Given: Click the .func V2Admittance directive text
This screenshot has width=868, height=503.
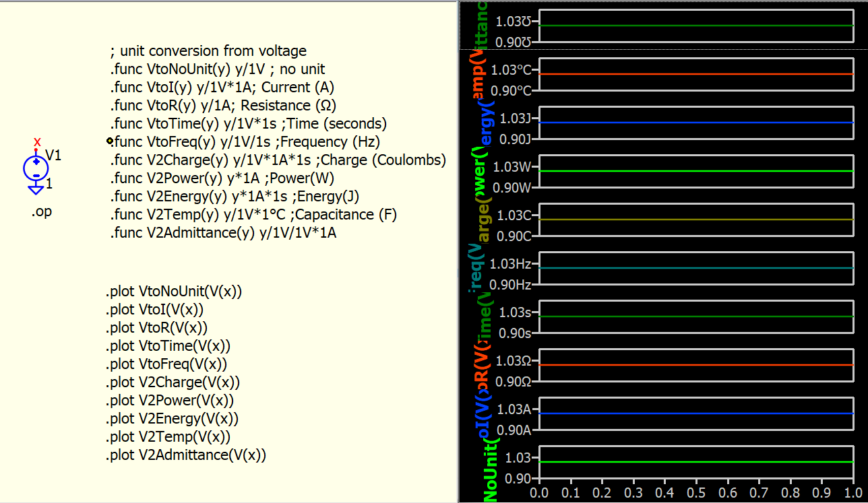Looking at the screenshot, I should click(x=223, y=232).
